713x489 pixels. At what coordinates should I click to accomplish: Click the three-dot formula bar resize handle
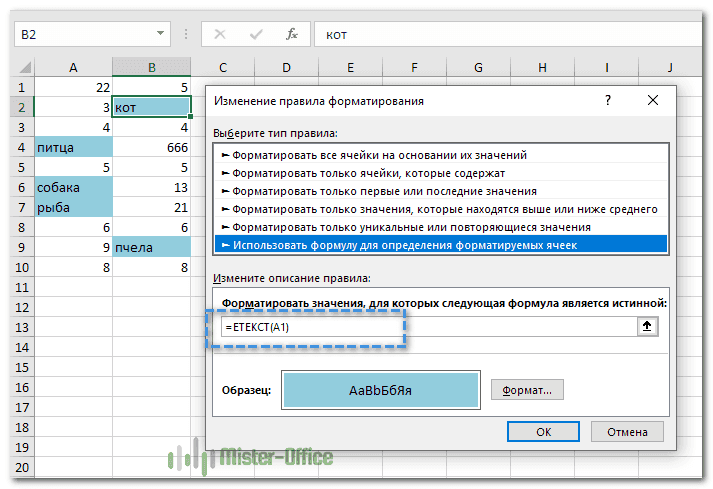pos(186,34)
